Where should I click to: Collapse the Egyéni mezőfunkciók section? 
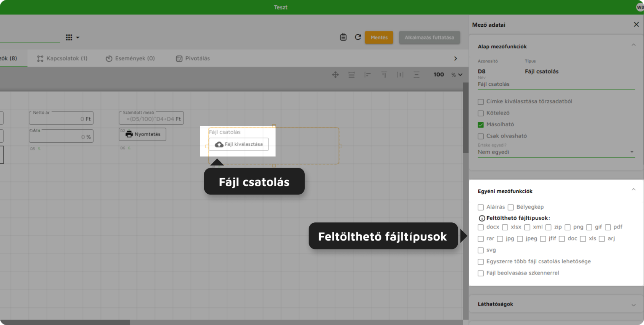click(634, 190)
